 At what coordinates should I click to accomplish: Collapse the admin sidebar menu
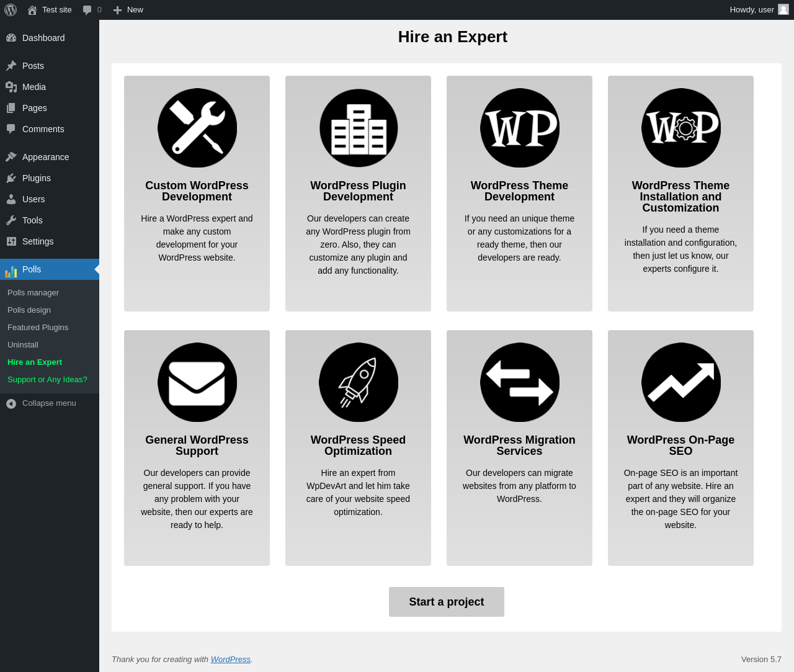(x=50, y=403)
